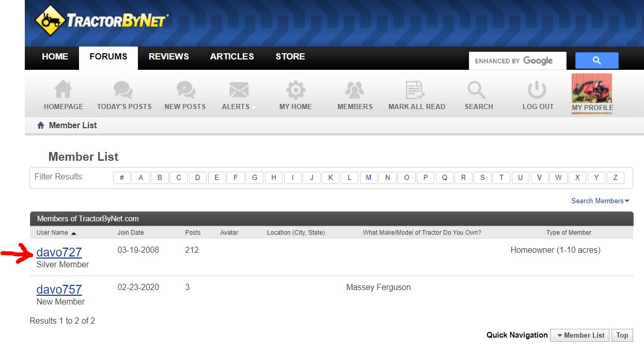Open My Home gear icon
The height and width of the screenshot is (349, 644).
(295, 89)
